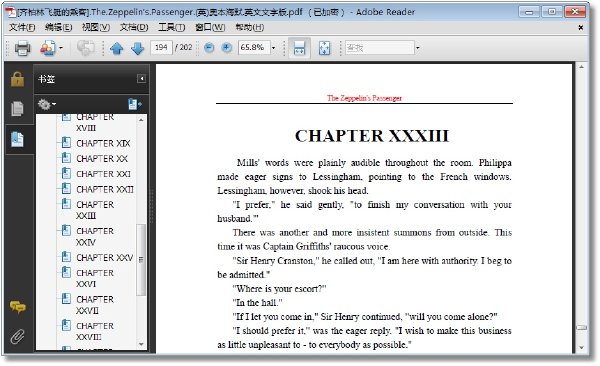Click bookmarks list scroll up arrow
The height and width of the screenshot is (366, 600).
tap(141, 120)
